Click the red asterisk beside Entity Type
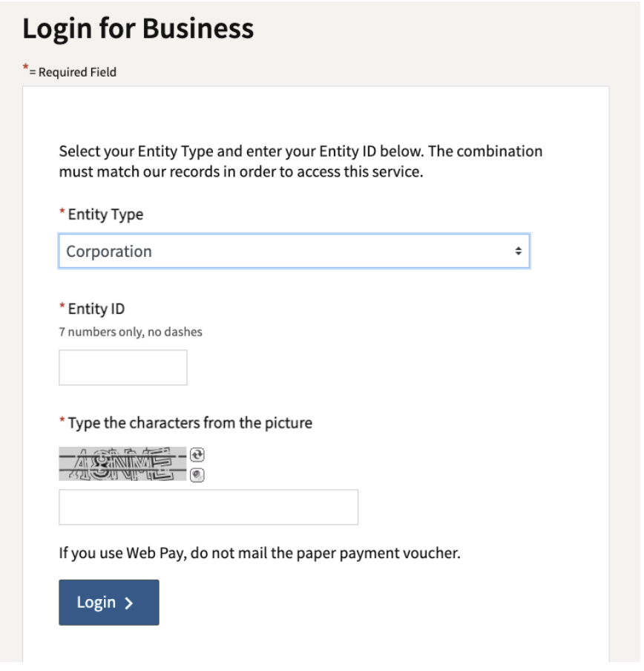The height and width of the screenshot is (671, 644). coord(62,213)
